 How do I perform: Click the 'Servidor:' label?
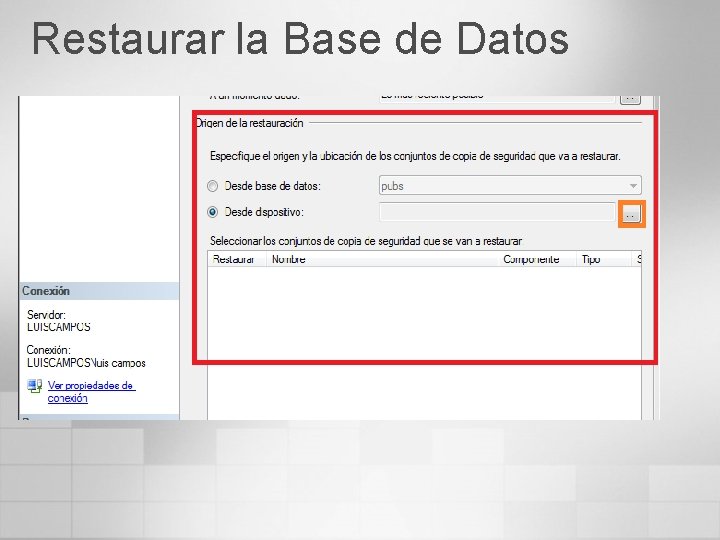point(46,315)
